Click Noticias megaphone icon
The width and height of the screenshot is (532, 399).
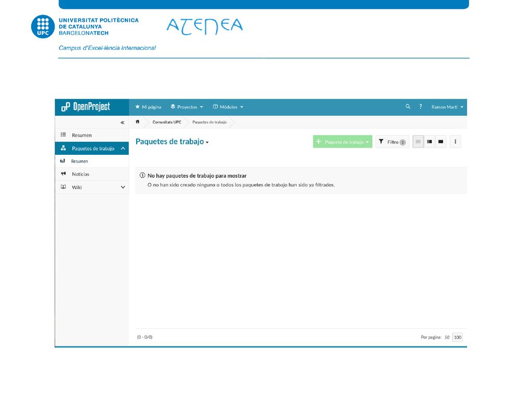[x=63, y=174]
